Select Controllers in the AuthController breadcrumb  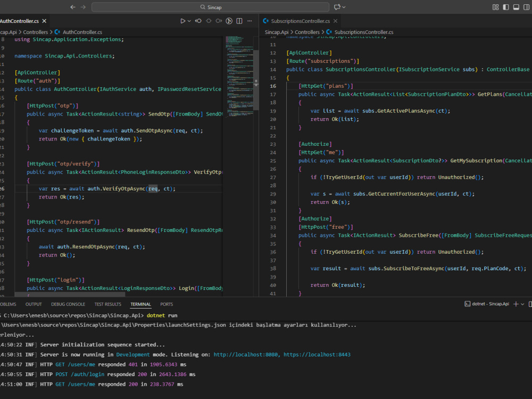36,32
